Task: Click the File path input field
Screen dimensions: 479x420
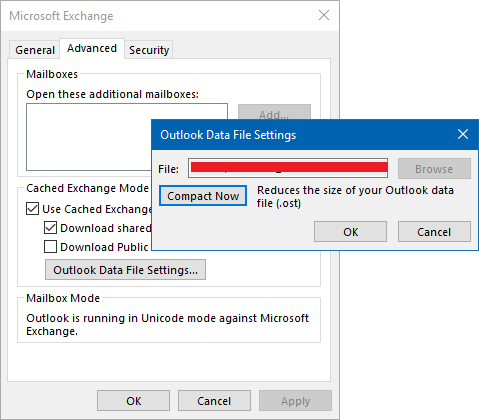Action: [x=288, y=169]
